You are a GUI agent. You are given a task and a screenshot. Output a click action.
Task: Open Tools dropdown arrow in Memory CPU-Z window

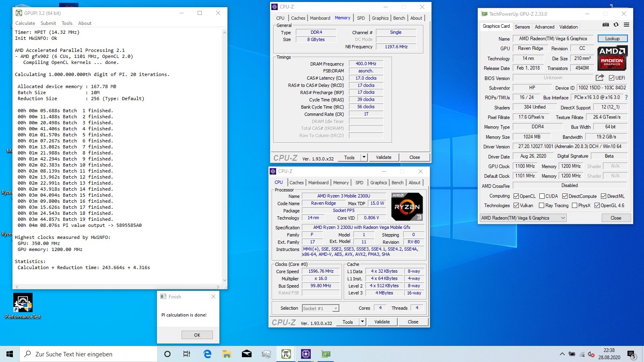click(364, 157)
